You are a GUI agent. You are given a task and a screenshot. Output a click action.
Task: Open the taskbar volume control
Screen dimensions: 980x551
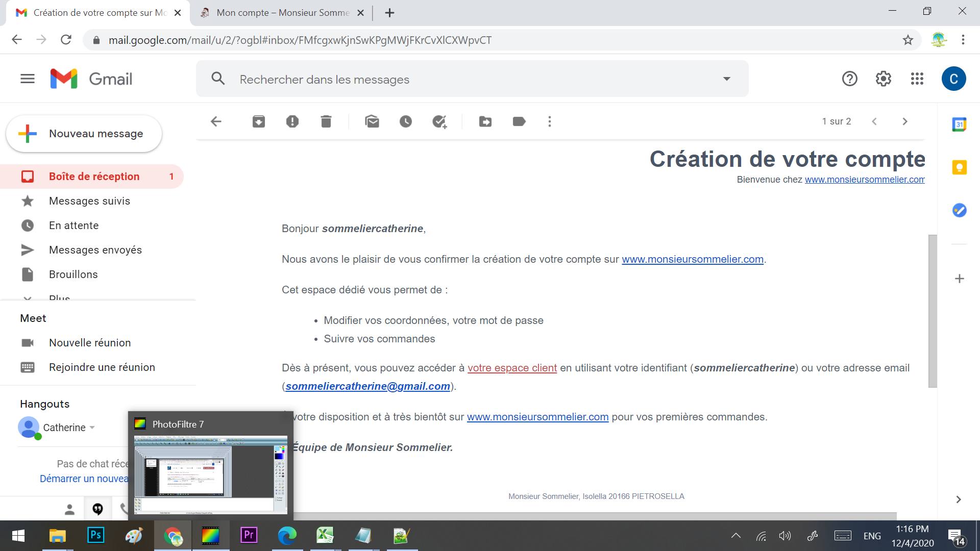click(x=785, y=536)
